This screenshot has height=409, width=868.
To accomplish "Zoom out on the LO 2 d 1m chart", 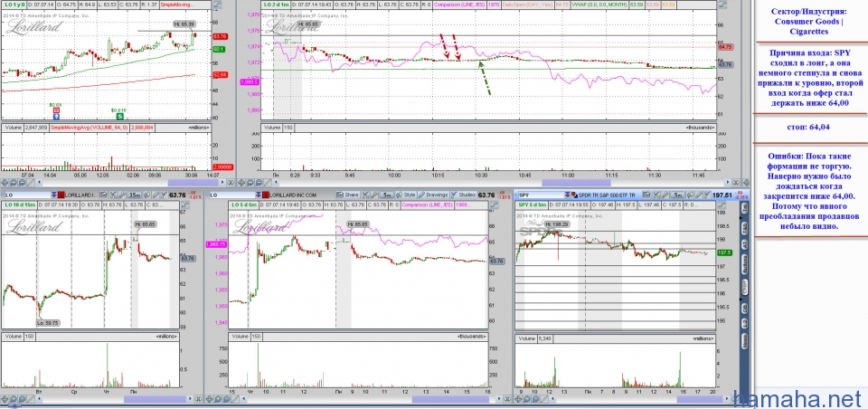I will [259, 183].
